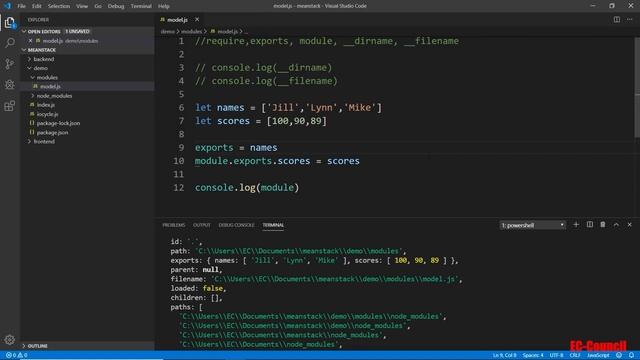Screen dimensions: 640x360
Task: Change language mode JavaScript
Action: (x=598, y=355)
